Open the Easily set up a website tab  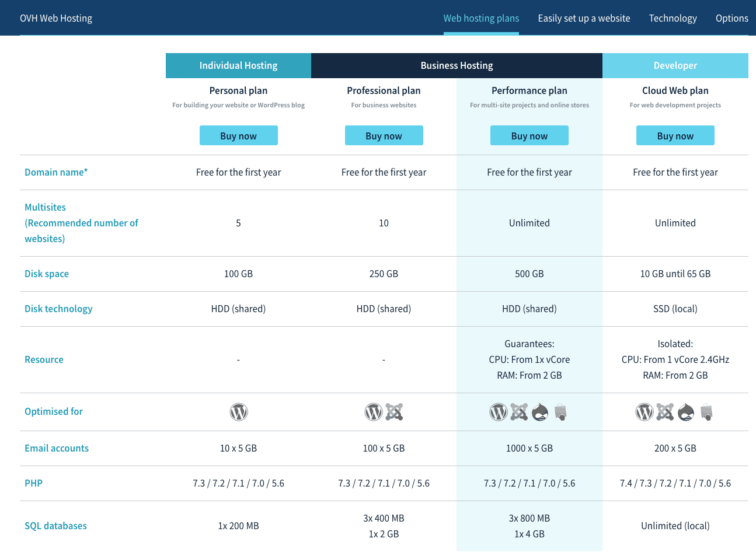click(x=584, y=18)
